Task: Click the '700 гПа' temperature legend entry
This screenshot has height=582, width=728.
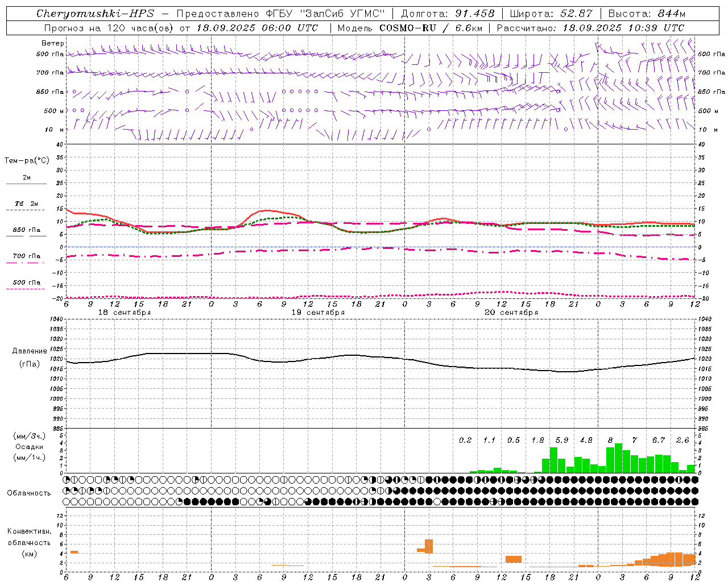Action: coord(27,256)
